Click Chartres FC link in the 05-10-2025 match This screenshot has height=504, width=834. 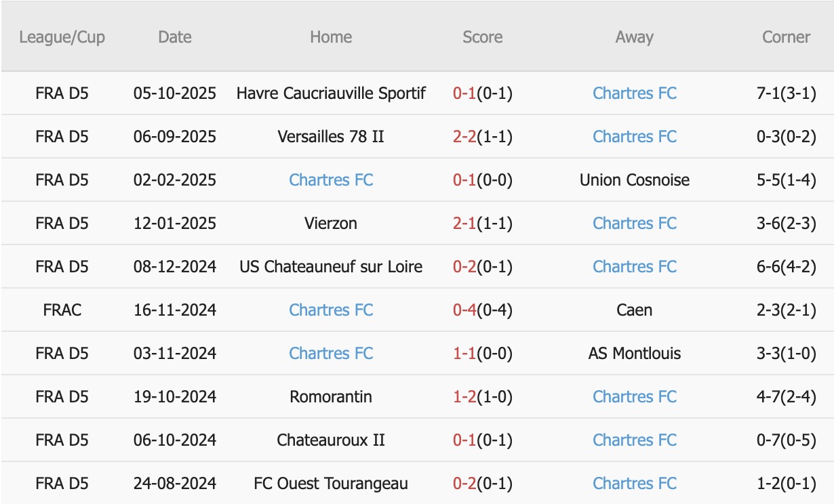point(634,93)
